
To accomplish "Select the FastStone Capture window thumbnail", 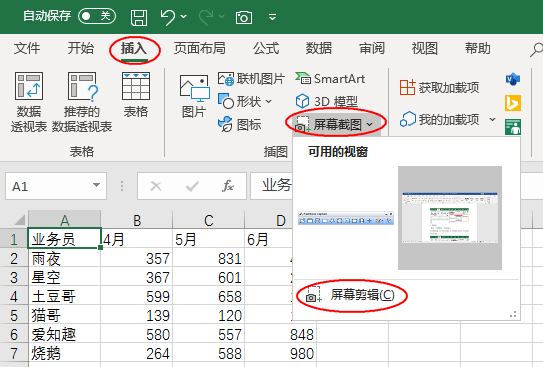I will point(346,218).
